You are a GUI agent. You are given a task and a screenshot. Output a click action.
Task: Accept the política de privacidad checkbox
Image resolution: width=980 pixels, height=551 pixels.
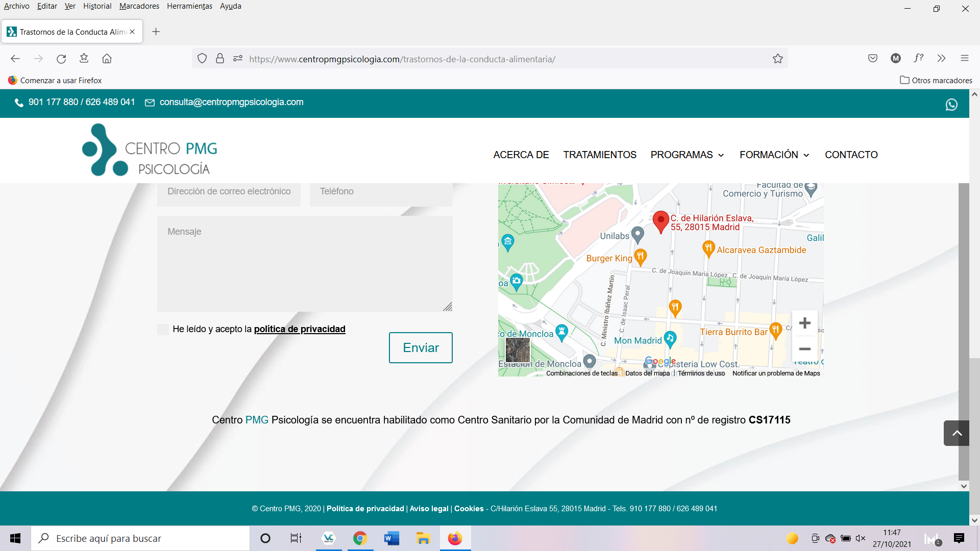[163, 330]
